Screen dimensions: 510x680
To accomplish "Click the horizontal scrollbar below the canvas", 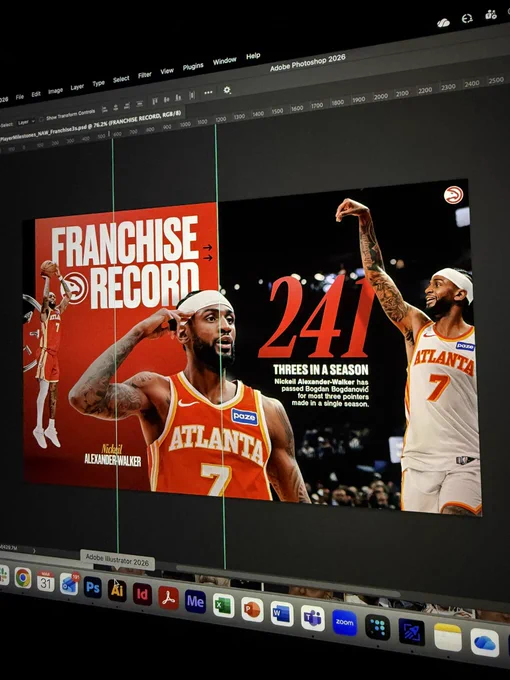I will pyautogui.click(x=286, y=579).
